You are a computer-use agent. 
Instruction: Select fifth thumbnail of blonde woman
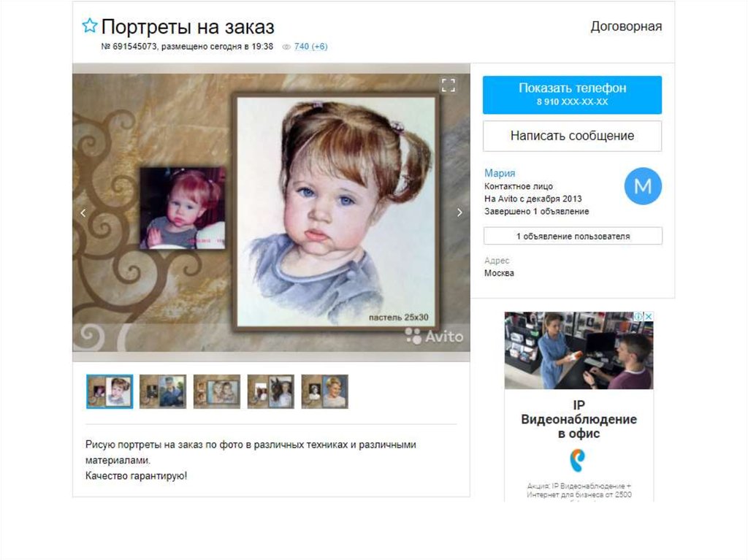pos(325,391)
